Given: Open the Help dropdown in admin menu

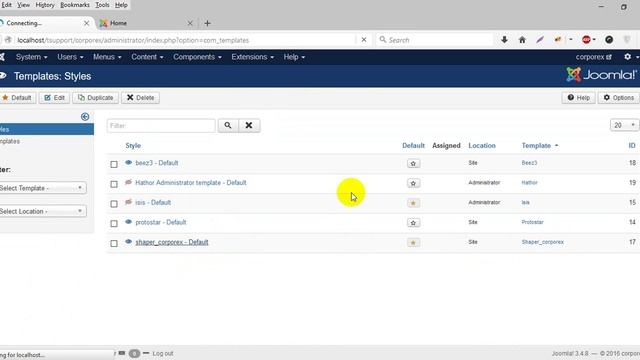Looking at the screenshot, I should tap(294, 57).
